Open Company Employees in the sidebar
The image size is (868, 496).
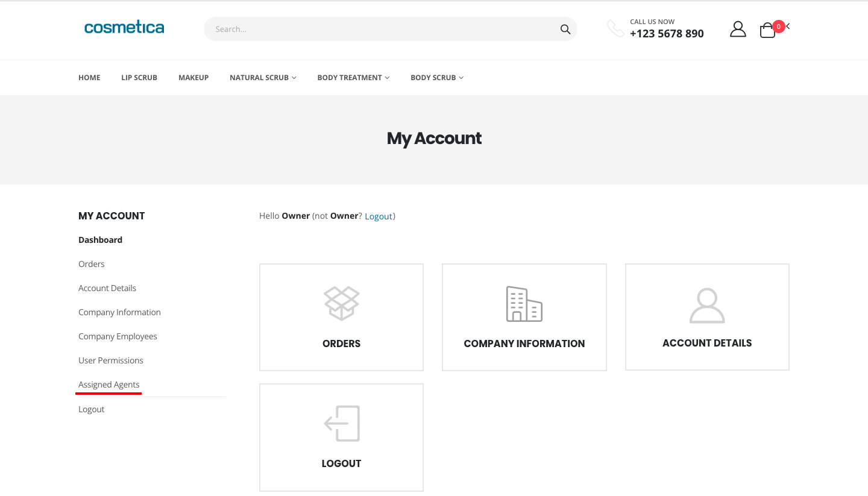click(x=118, y=336)
